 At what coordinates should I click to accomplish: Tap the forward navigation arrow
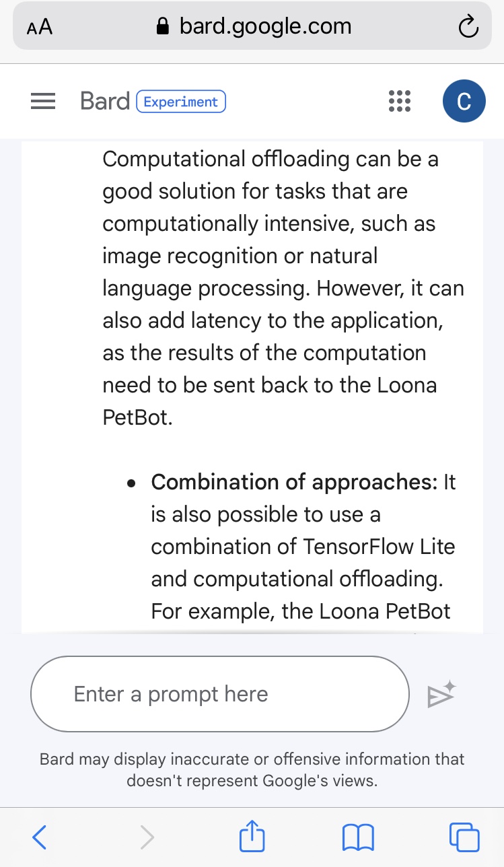(147, 837)
